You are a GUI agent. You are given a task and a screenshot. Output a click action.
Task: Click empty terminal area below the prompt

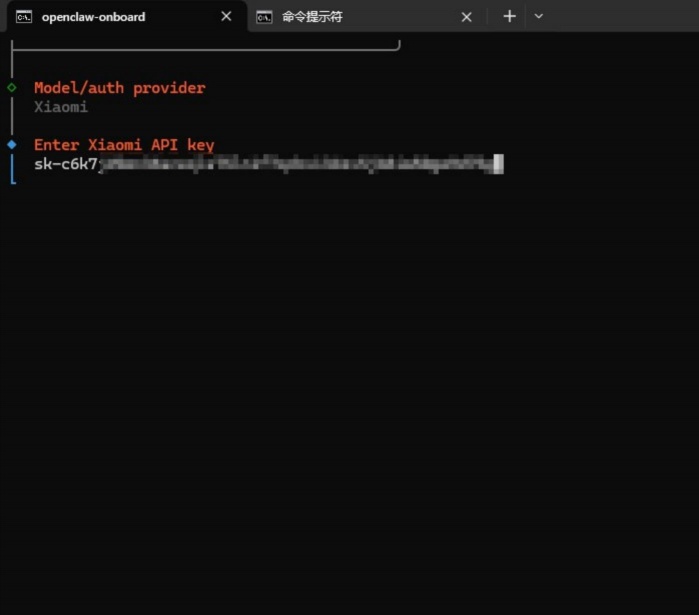pos(350,400)
